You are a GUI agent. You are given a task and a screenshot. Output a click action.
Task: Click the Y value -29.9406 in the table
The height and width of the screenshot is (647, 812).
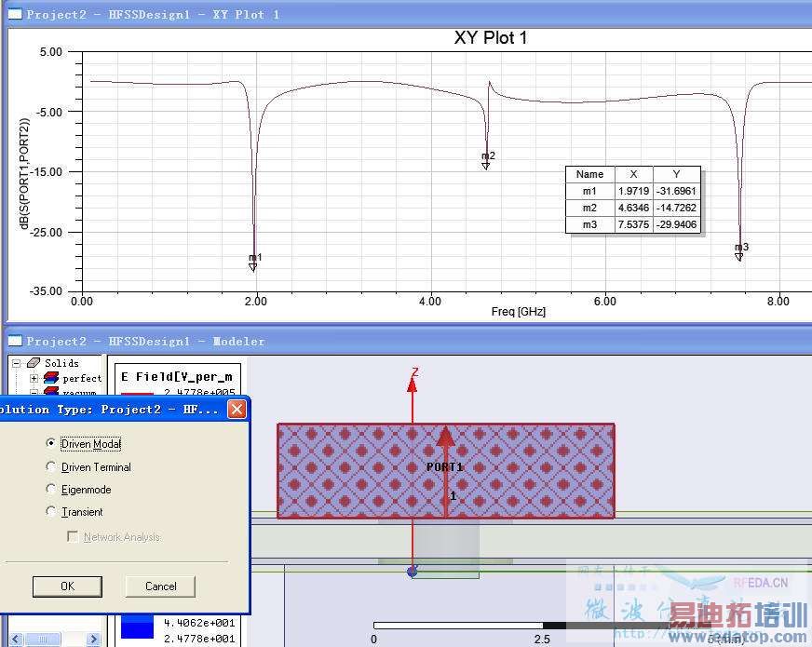point(676,224)
